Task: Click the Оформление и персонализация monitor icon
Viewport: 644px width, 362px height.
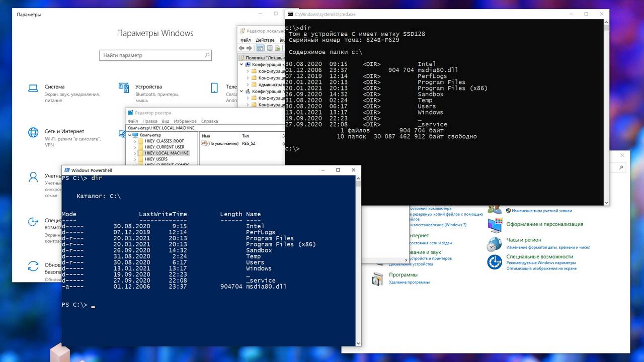Action: tap(495, 225)
